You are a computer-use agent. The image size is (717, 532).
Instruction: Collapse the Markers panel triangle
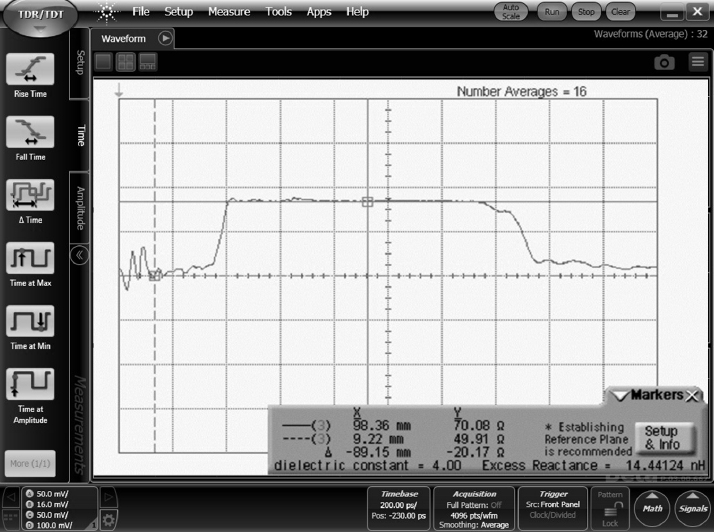[621, 396]
